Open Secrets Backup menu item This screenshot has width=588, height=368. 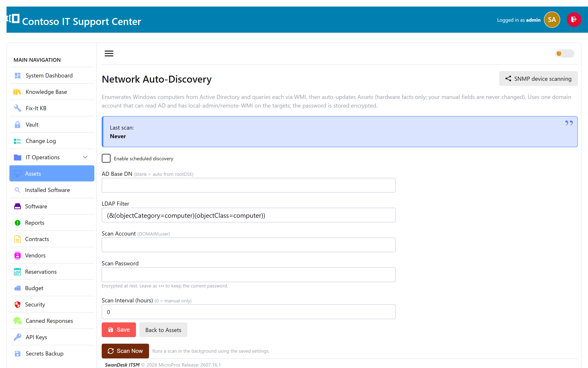(52, 354)
